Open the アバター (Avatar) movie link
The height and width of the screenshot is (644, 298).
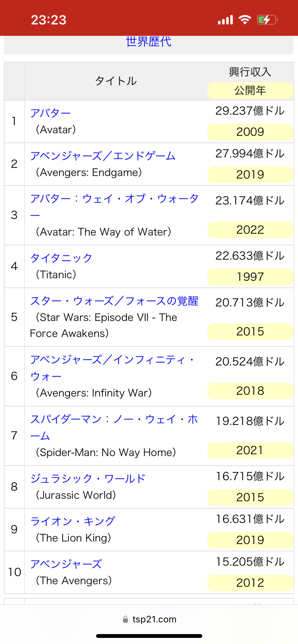50,113
